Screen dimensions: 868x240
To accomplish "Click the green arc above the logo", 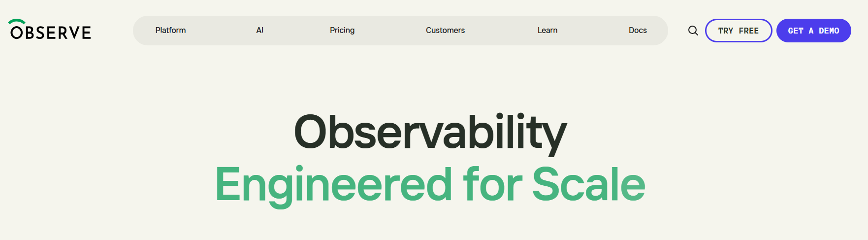I will [x=17, y=21].
